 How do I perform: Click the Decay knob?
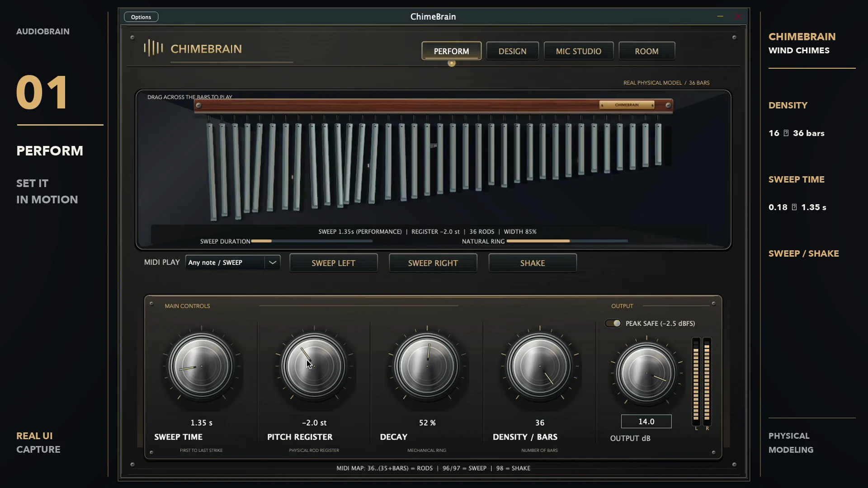tap(427, 366)
